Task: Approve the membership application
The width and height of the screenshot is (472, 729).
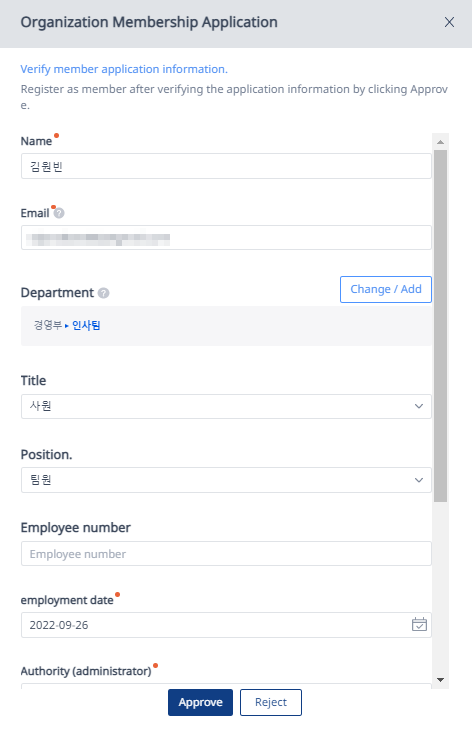Action: [x=200, y=702]
